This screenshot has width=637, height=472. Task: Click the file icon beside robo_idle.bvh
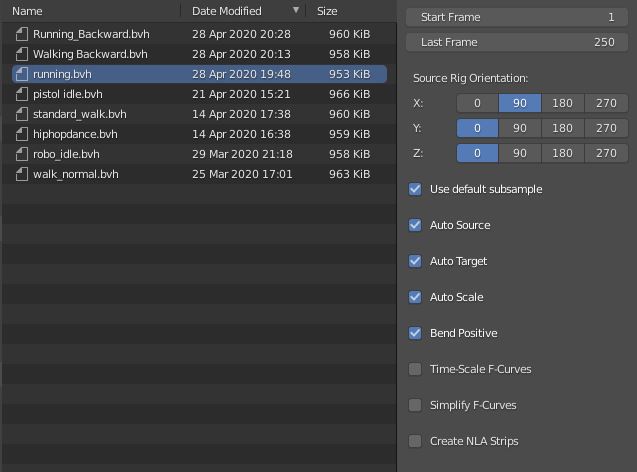coord(22,154)
